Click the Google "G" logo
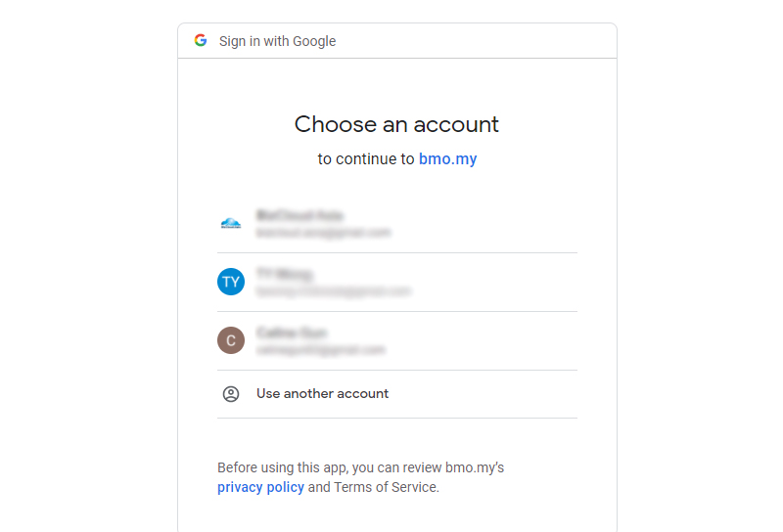The height and width of the screenshot is (532, 783). point(201,40)
